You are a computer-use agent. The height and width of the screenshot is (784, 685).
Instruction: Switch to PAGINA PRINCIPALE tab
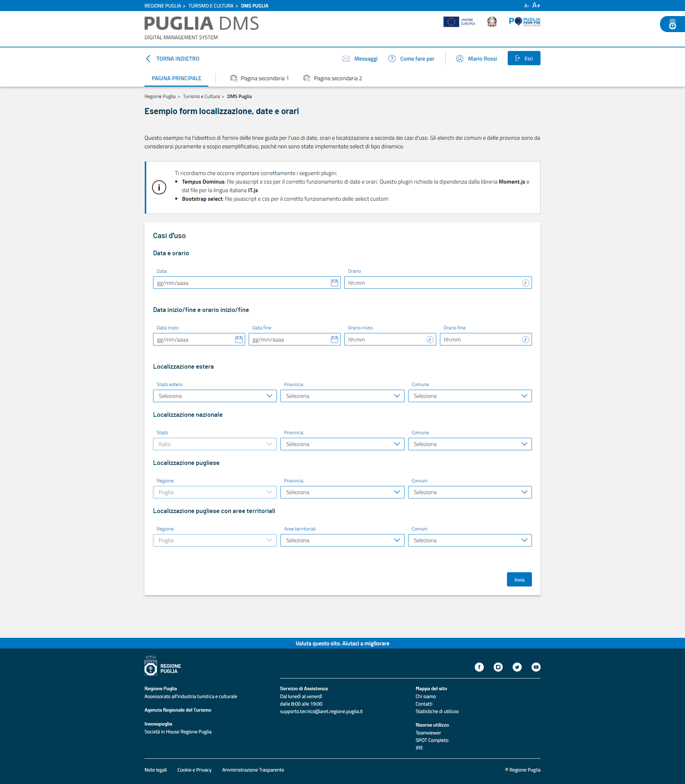coord(176,78)
